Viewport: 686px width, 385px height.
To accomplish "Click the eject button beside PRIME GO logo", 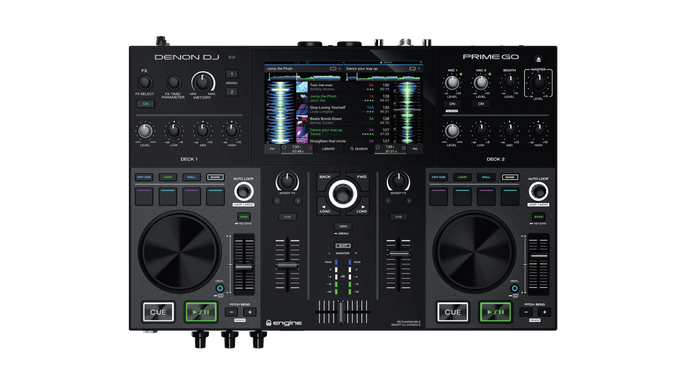I will [x=539, y=59].
